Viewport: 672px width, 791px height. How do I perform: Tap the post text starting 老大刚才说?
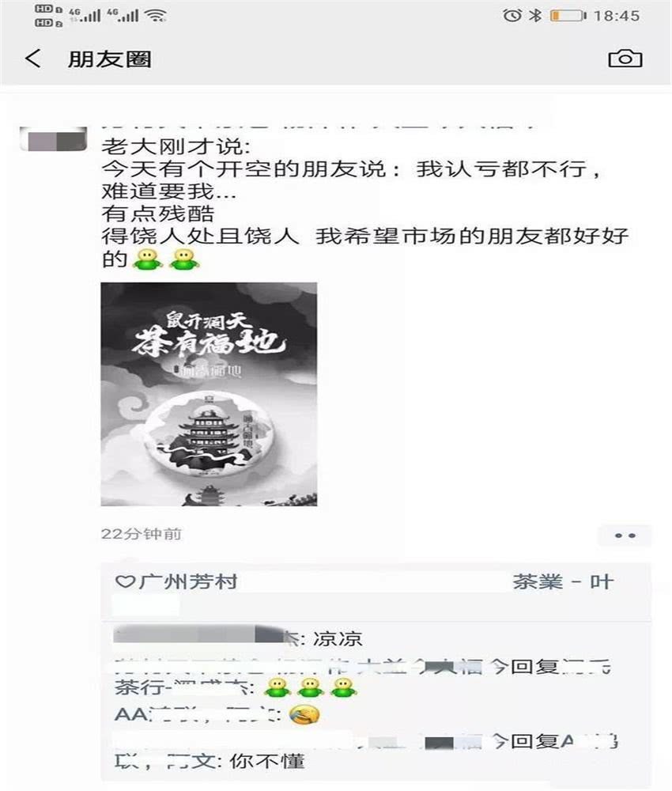click(365, 202)
